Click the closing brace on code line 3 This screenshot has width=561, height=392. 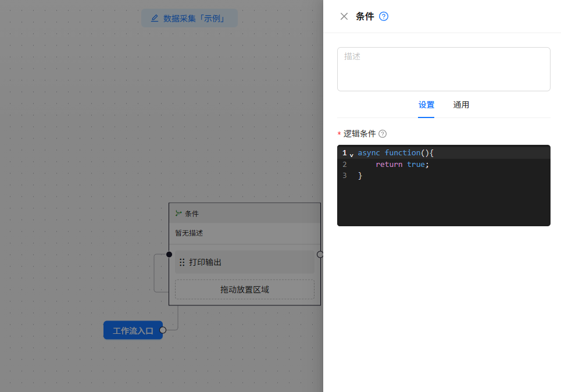360,176
